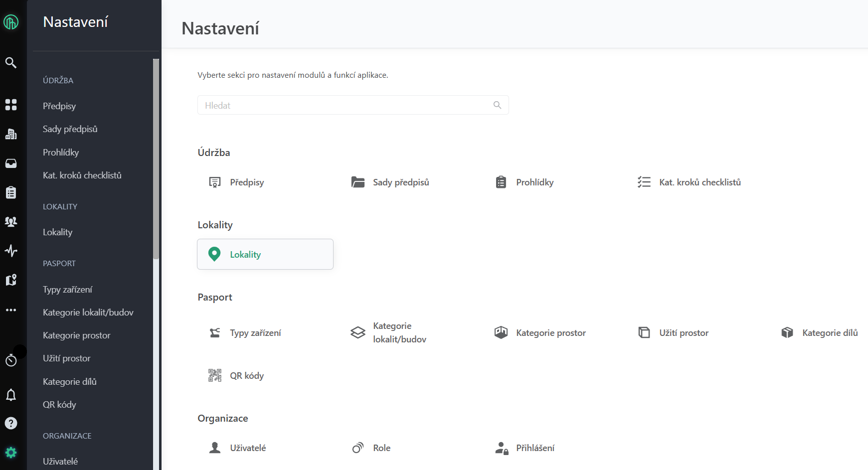Open Uživatelé link in the main panel
This screenshot has height=470, width=868.
point(248,448)
